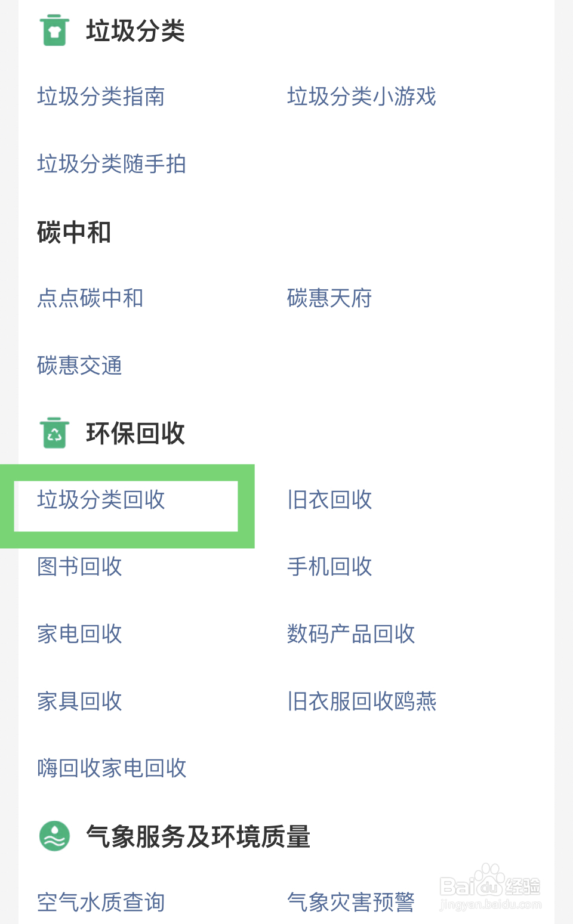Open 气象灾害预警 link

pos(351,903)
